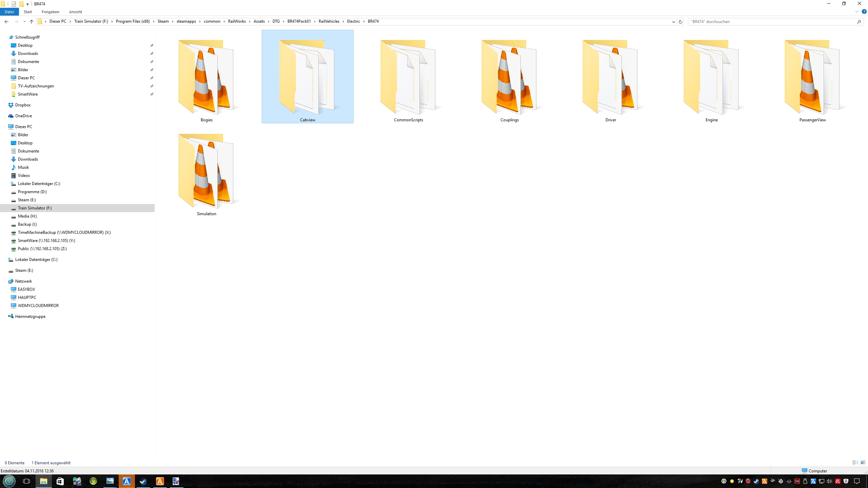Viewport: 868px width, 488px height.
Task: Select Steam (E:) drive under Dieser PC
Action: 27,200
